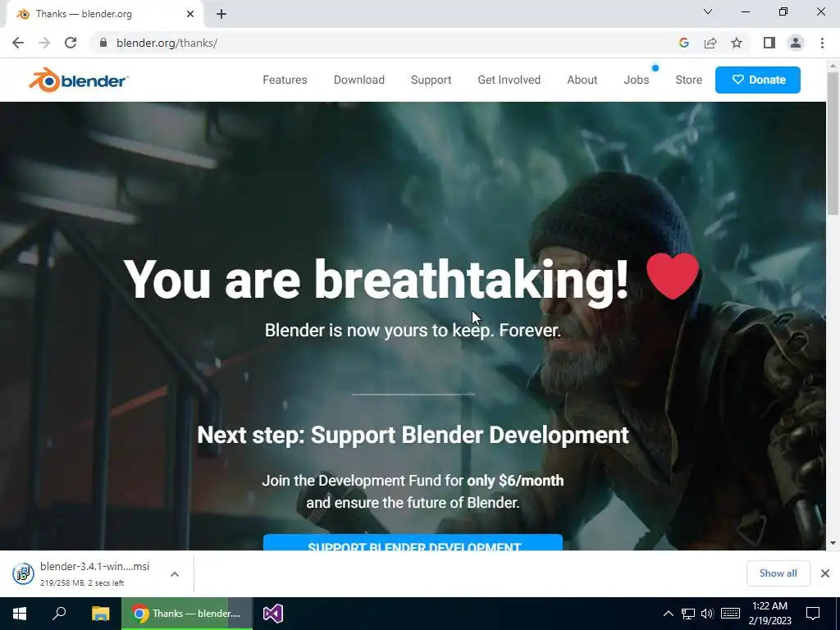View site info via padlock icon

point(103,43)
